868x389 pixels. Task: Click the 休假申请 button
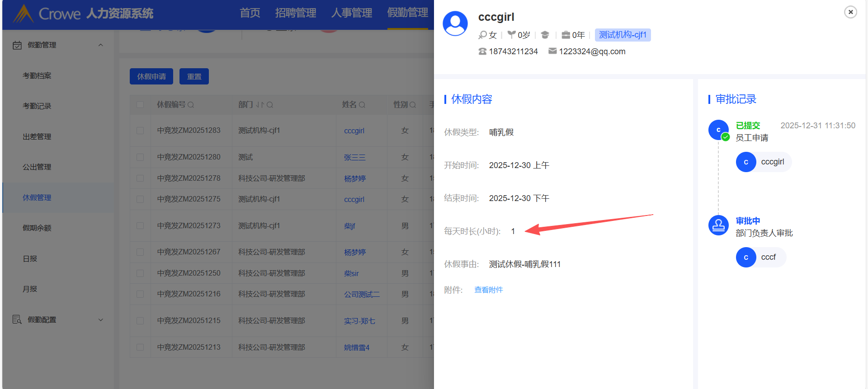click(151, 76)
